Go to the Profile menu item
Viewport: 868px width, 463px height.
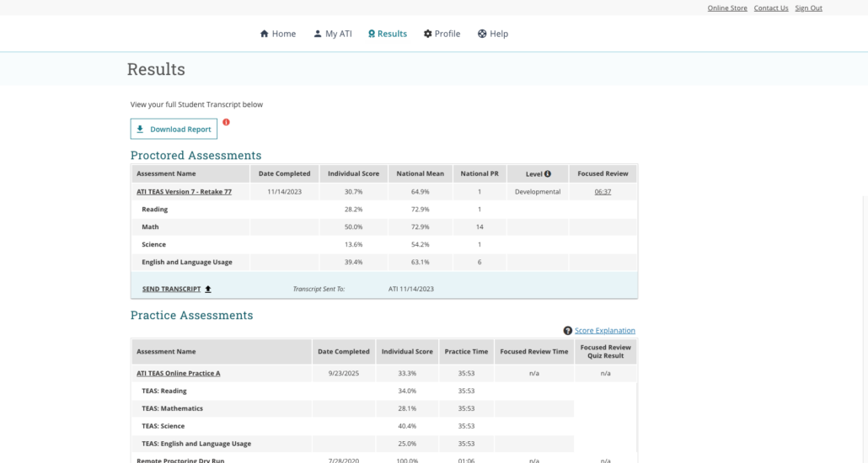[442, 34]
